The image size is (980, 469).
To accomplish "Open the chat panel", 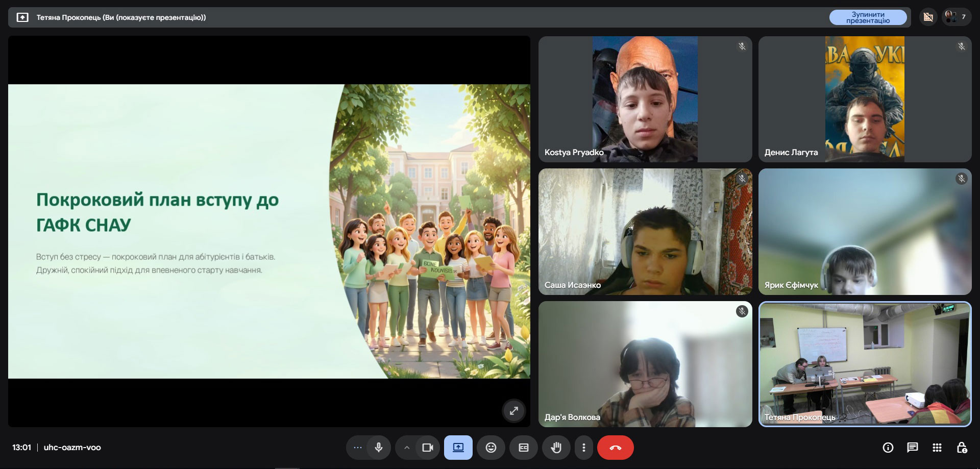I will pos(912,448).
